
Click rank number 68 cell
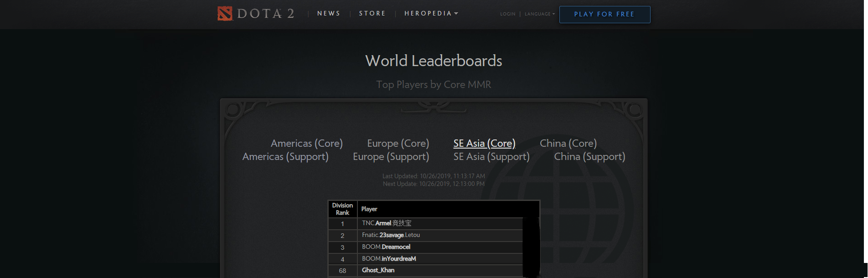pyautogui.click(x=342, y=271)
